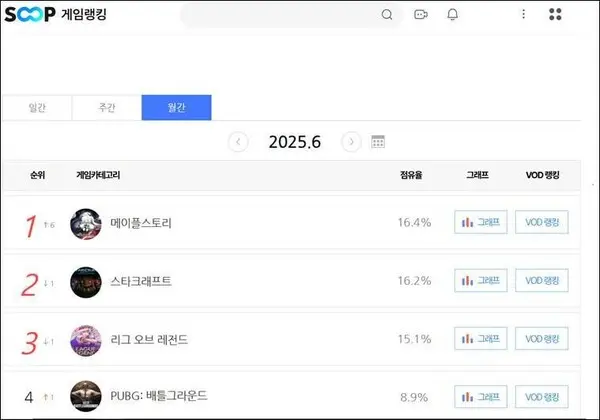Open the calendar date picker icon
This screenshot has width=600, height=420.
[378, 142]
